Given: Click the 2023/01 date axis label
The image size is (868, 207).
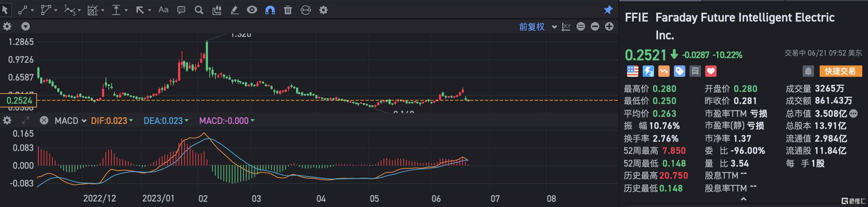Looking at the screenshot, I should [158, 198].
